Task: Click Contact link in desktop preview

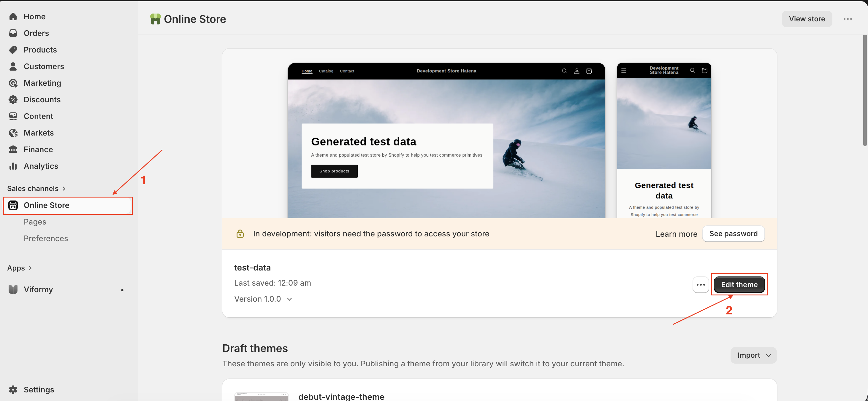Action: tap(347, 71)
